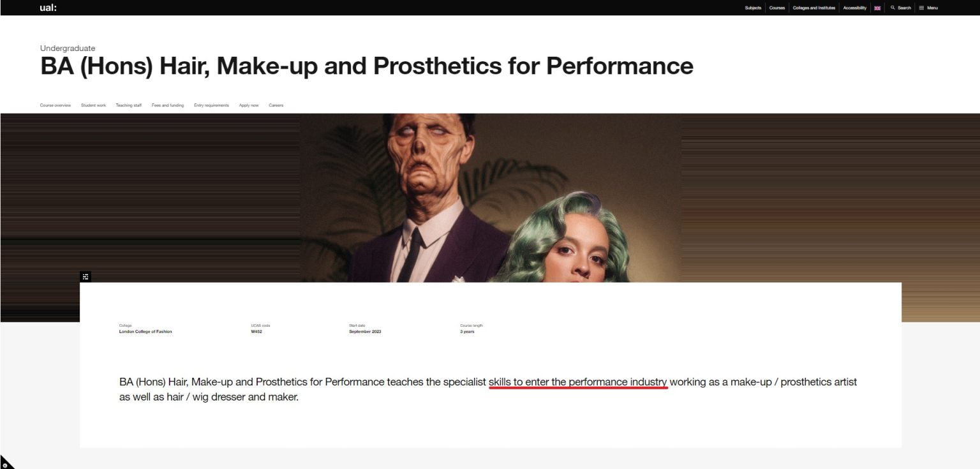Expand Colleges and Institutes menu
The image size is (980, 469).
tap(813, 8)
